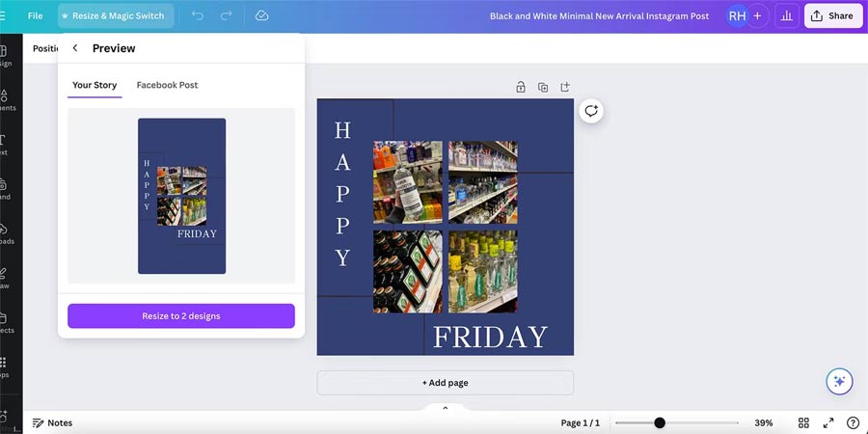Click the add page icon above canvas
The height and width of the screenshot is (434, 868).
pyautogui.click(x=565, y=87)
